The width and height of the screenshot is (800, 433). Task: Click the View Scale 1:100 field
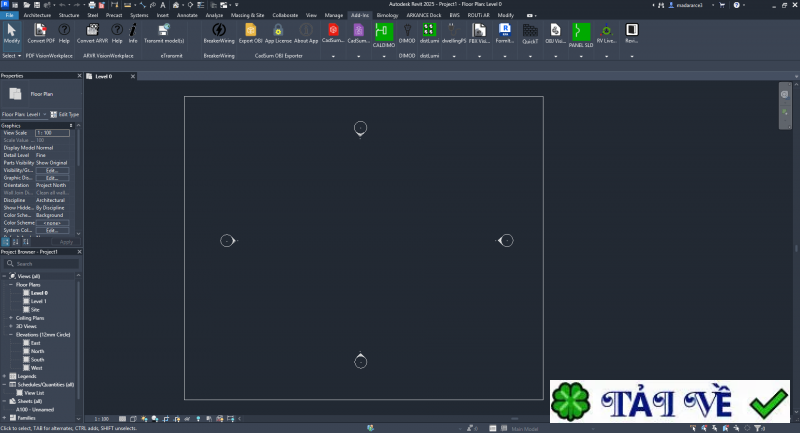[x=52, y=133]
